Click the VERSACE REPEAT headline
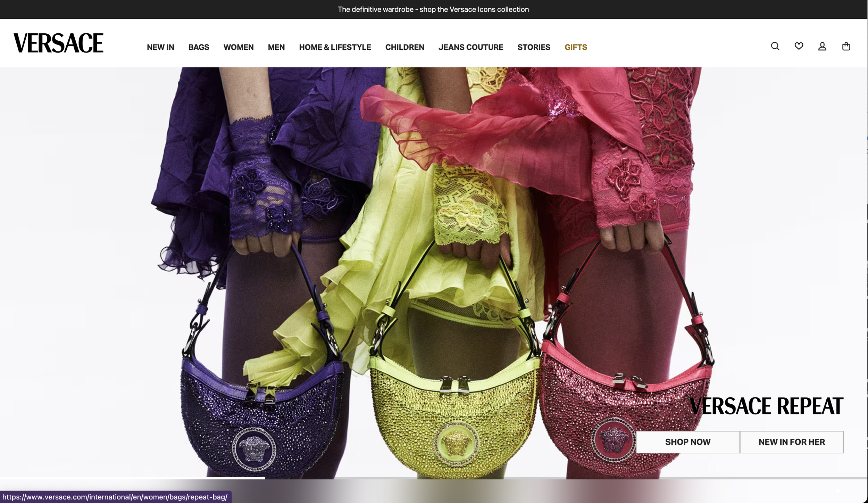 tap(766, 406)
